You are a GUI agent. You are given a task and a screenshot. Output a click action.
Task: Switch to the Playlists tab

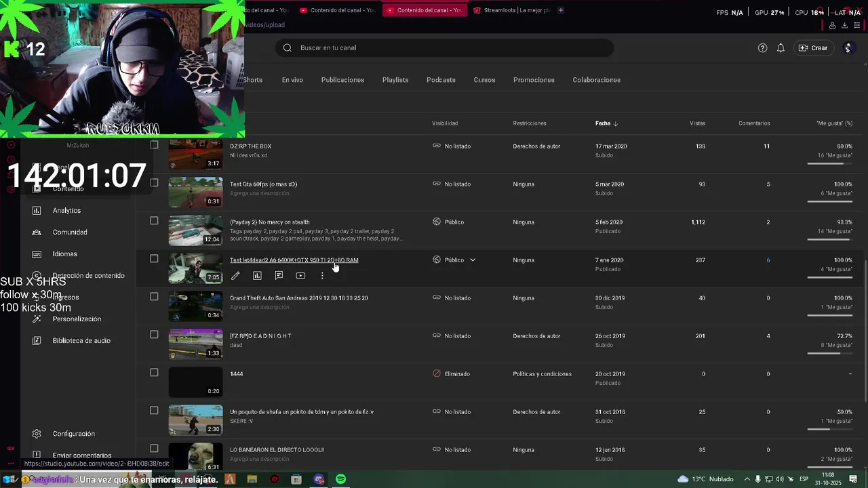tap(395, 80)
